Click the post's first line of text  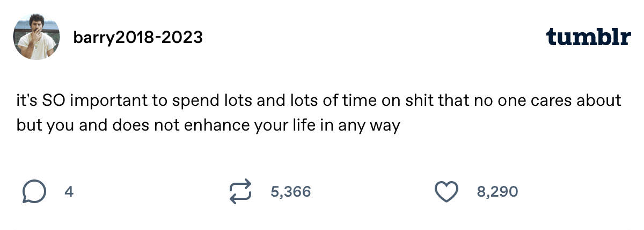click(x=319, y=100)
